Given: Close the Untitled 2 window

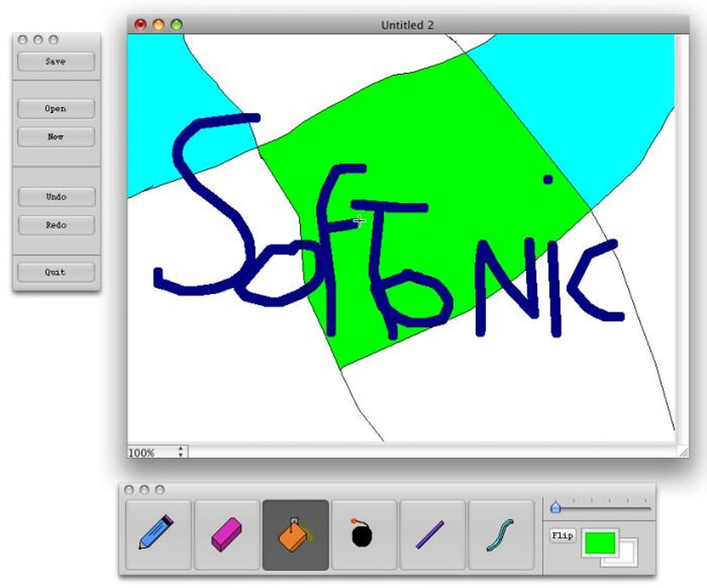Looking at the screenshot, I should pos(141,24).
